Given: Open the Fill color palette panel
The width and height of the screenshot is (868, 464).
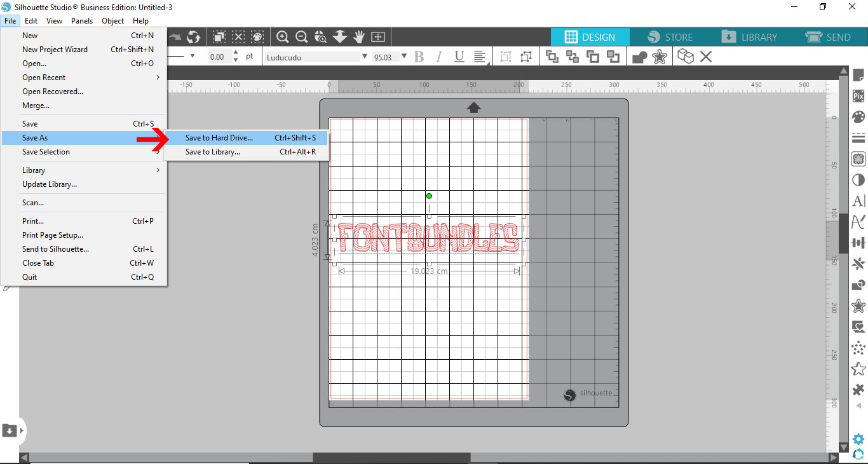Looking at the screenshot, I should pos(858,117).
